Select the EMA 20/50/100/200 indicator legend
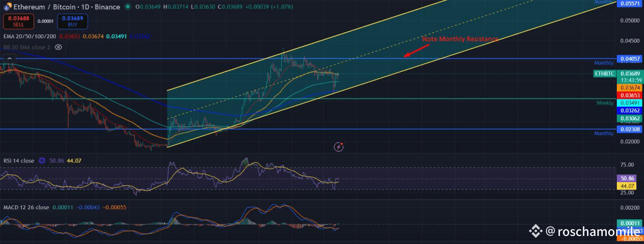The width and height of the screenshot is (644, 244). pyautogui.click(x=29, y=36)
